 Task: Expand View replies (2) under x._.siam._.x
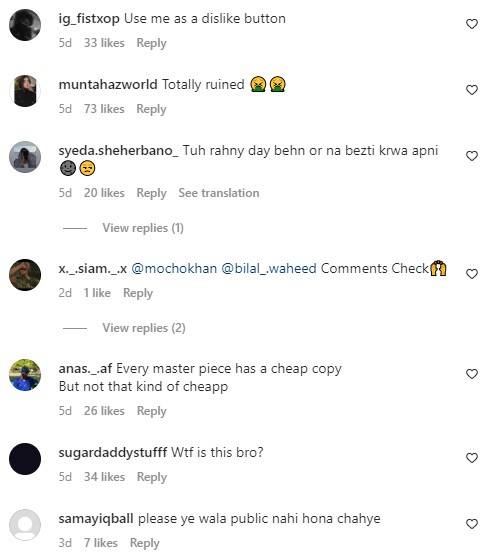pos(144,328)
